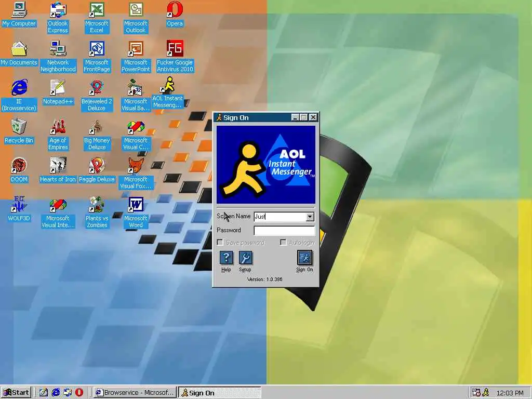Select the Microsoft Visual Basic shortcut

[136, 95]
